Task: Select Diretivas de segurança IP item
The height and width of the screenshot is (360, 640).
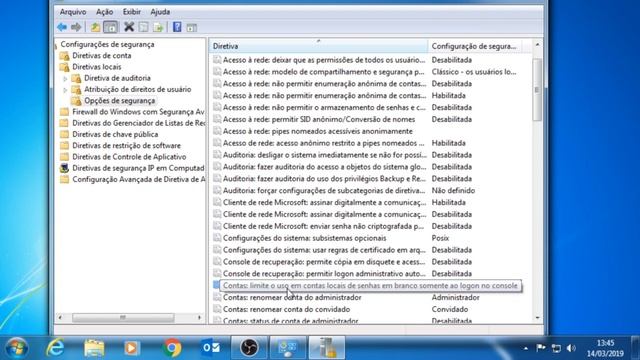Action: coord(138,168)
